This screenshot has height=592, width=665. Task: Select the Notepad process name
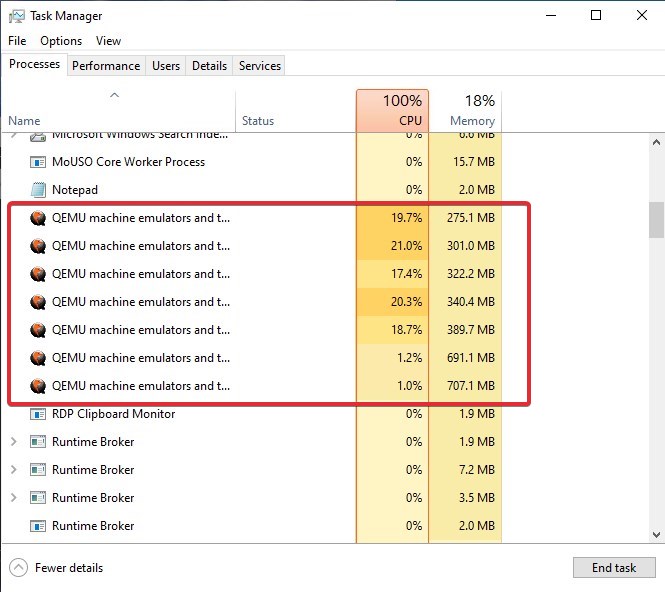pos(75,190)
